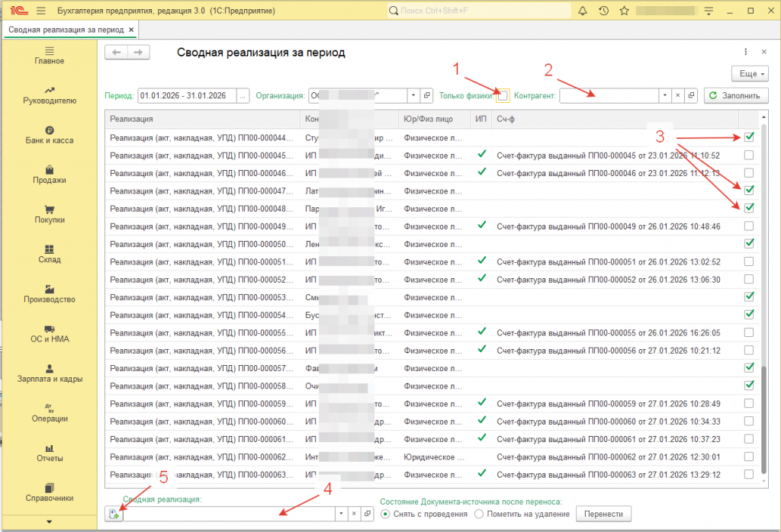This screenshot has width=781, height=532.
Task: Sort by Юр/Физ лицо column header
Action: pos(434,119)
